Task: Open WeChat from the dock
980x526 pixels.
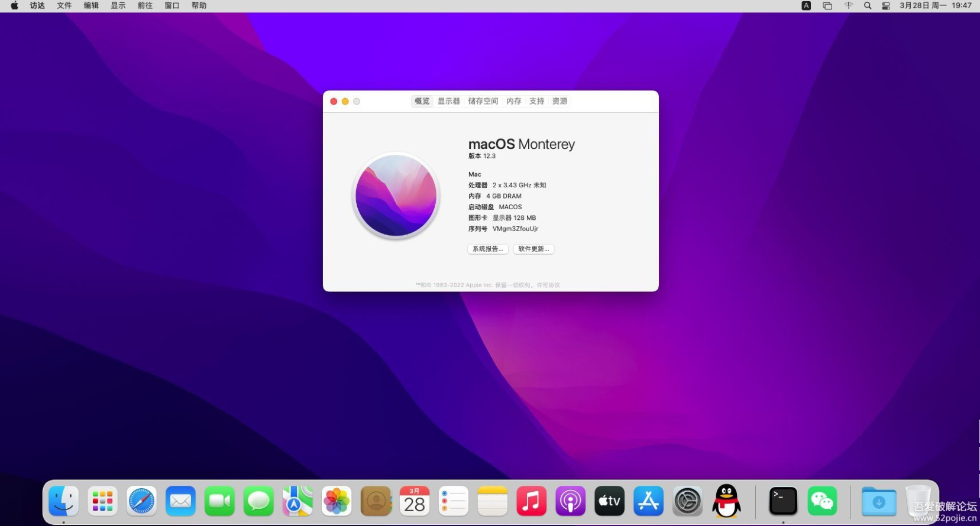Action: [x=822, y=501]
